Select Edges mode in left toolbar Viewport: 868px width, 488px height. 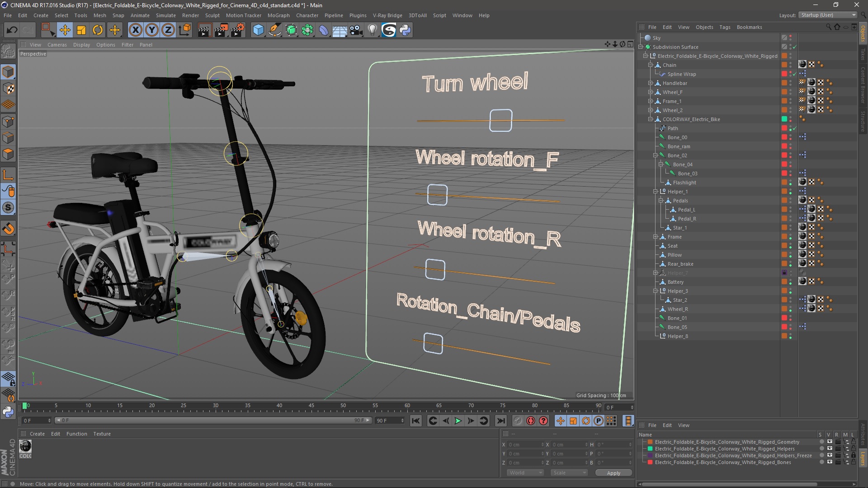pyautogui.click(x=8, y=138)
